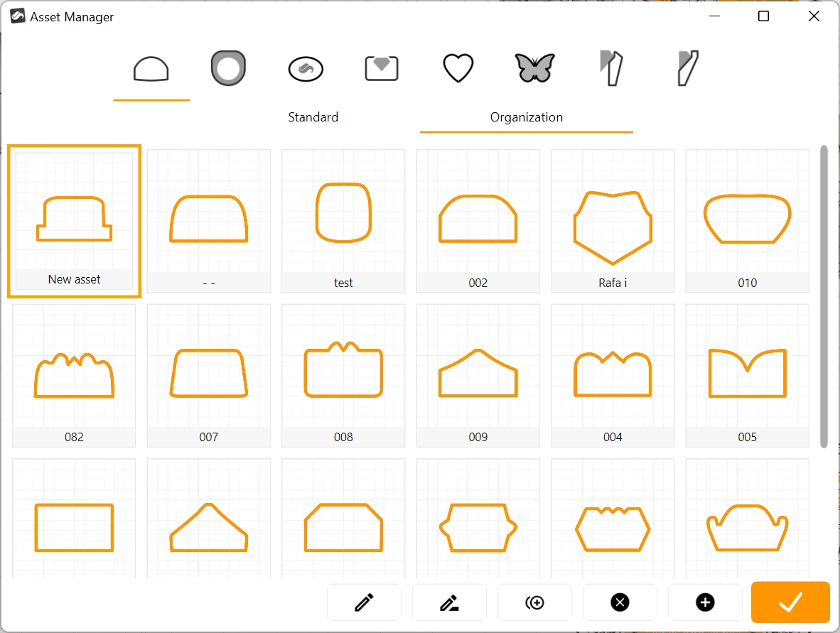Open the gemstone card category icon

[x=382, y=69]
